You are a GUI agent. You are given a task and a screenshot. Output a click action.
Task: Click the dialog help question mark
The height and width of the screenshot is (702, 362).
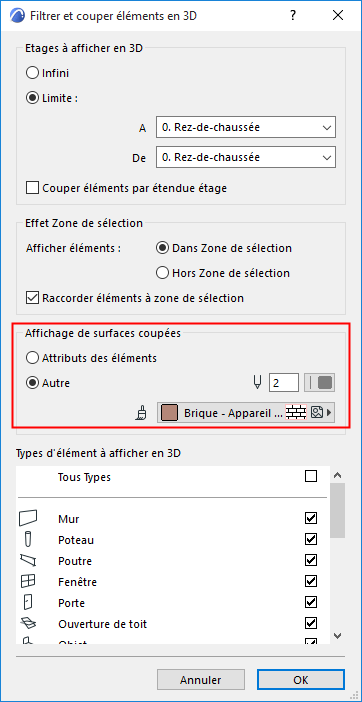[x=293, y=16]
